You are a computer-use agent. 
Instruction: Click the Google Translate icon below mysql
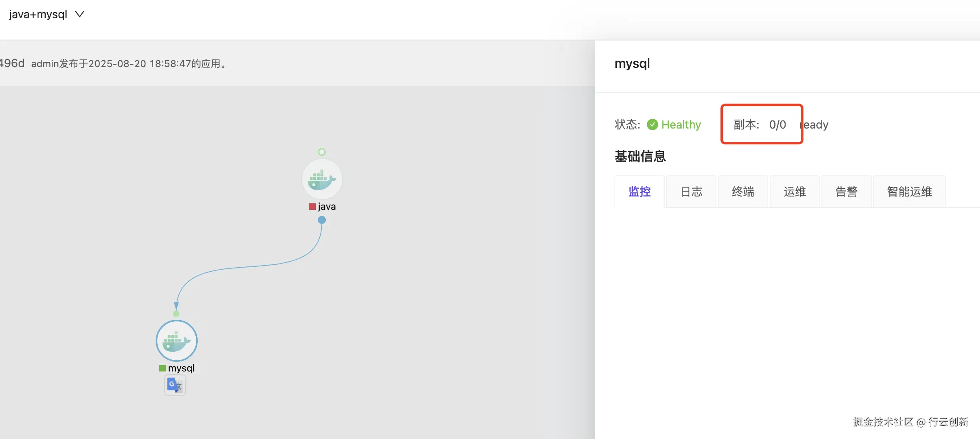[175, 385]
